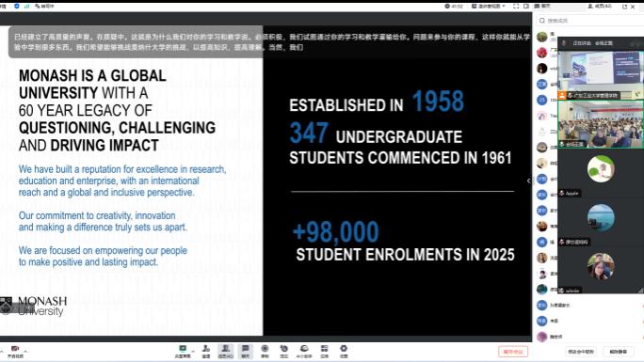
Task: Open the invite participants icon
Action: tap(206, 351)
